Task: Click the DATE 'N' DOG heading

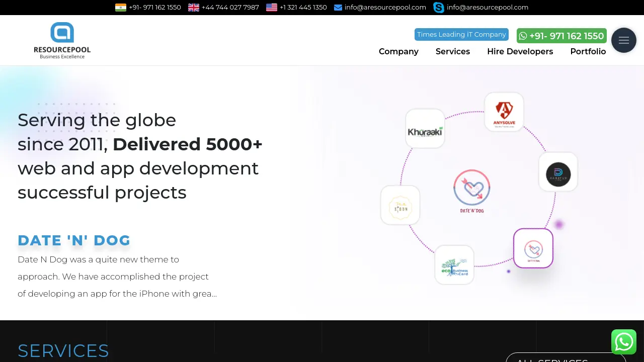Action: click(x=74, y=240)
